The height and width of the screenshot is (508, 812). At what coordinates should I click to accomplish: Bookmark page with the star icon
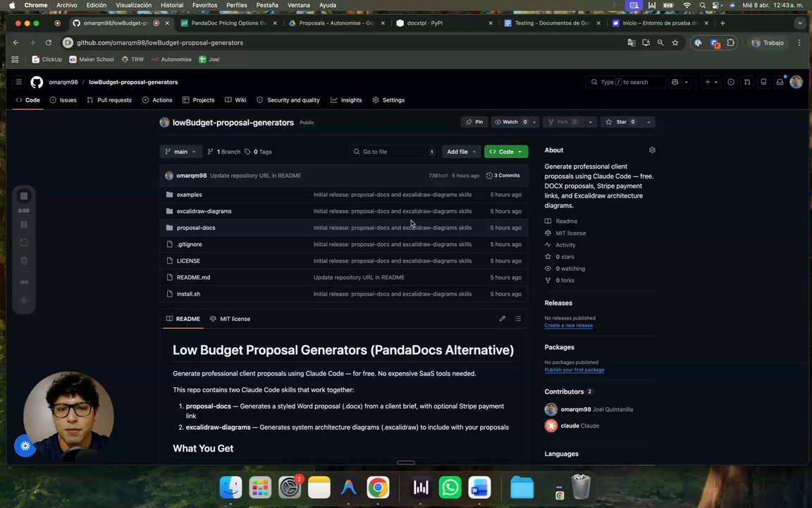[x=675, y=43]
